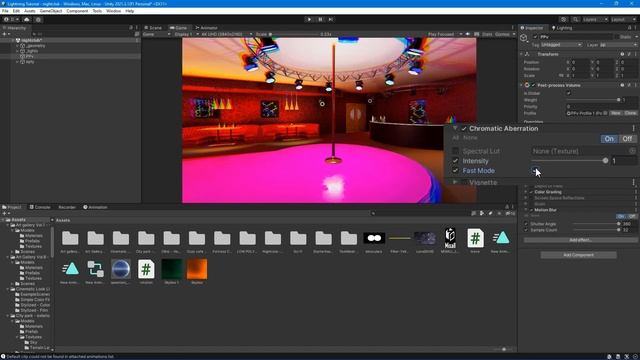Switch to the Animator tab
The image size is (640, 360).
(x=207, y=28)
